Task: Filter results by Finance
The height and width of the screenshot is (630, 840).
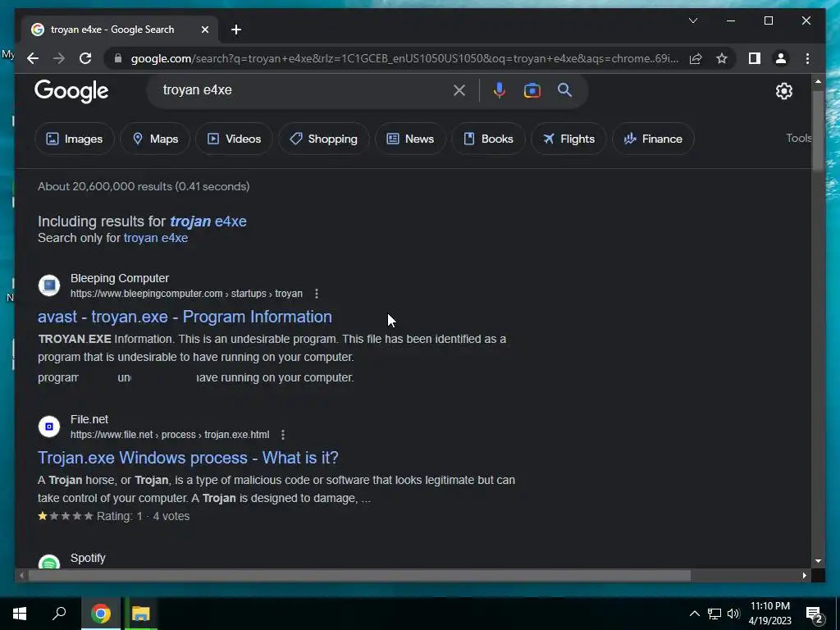Action: 653,139
